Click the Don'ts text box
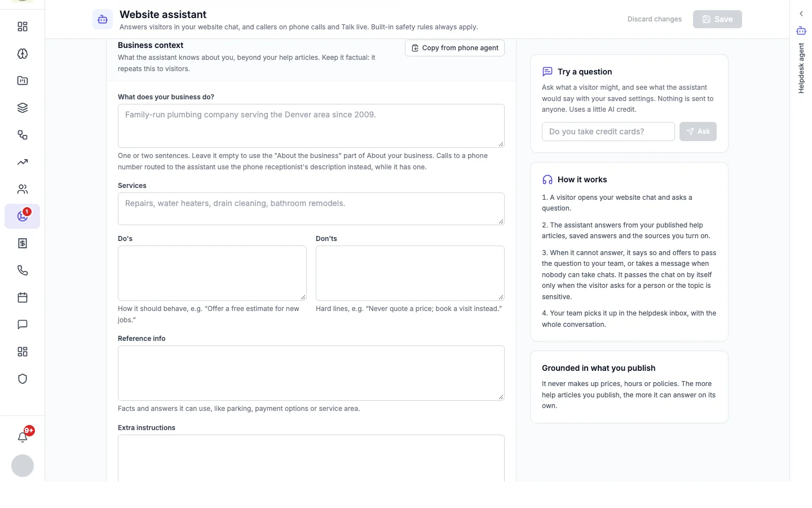The image size is (812, 508). click(x=410, y=273)
